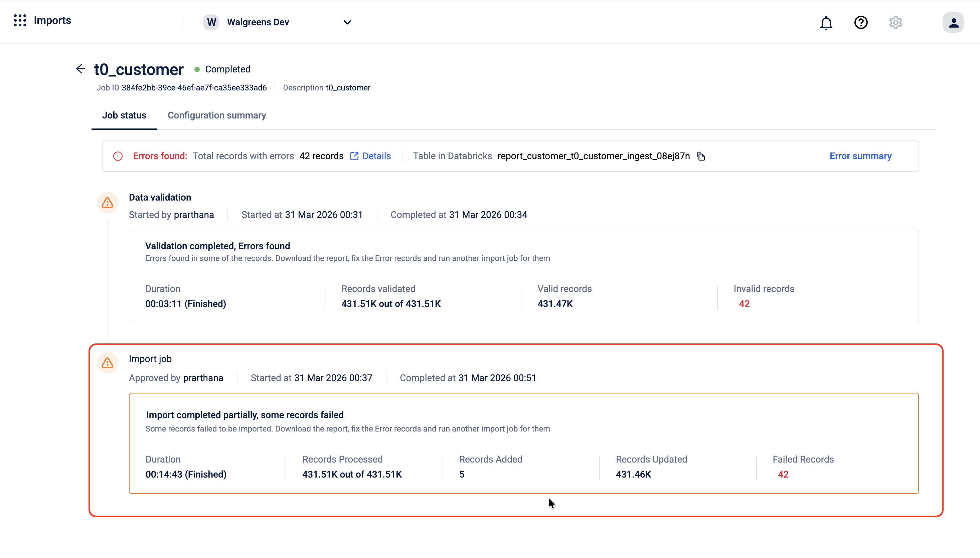Click the Data validation warning icon
Image resolution: width=980 pixels, height=558 pixels.
[108, 202]
